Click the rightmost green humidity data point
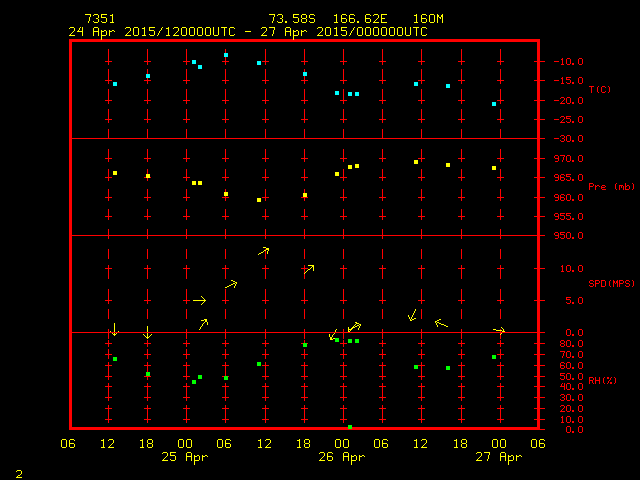The width and height of the screenshot is (640, 480). [x=494, y=357]
